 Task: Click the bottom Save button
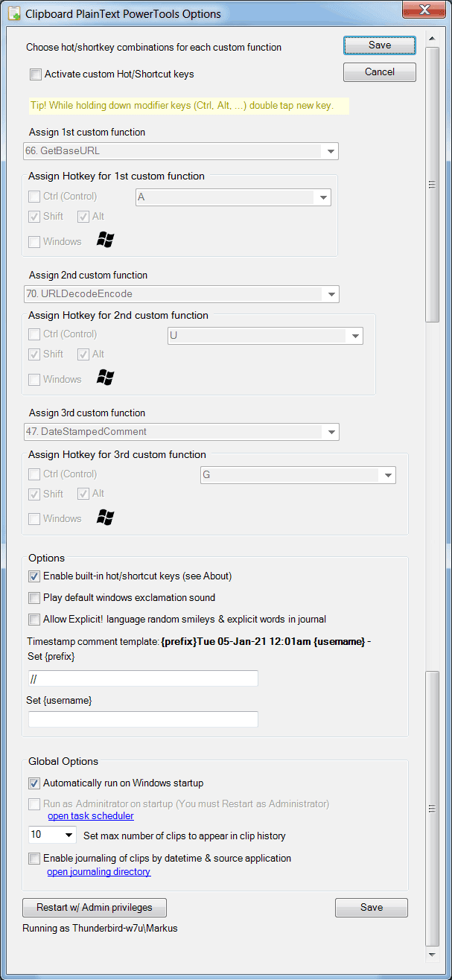pyautogui.click(x=372, y=908)
